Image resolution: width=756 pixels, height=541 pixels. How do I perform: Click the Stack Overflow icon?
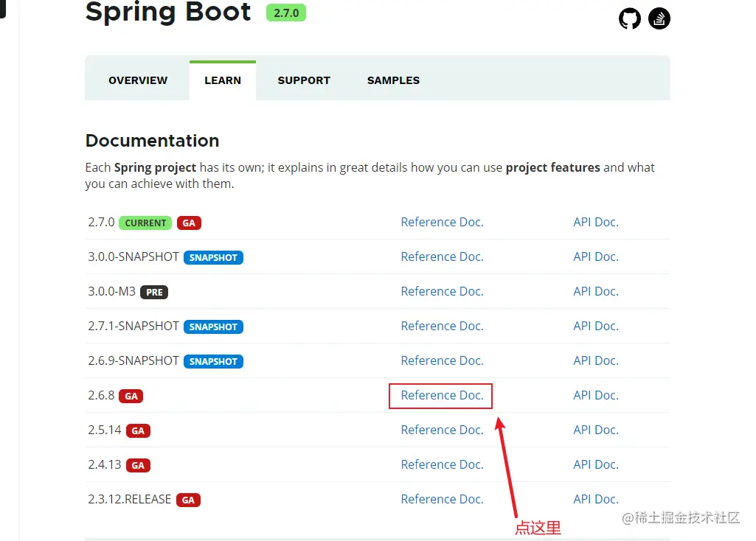[659, 18]
